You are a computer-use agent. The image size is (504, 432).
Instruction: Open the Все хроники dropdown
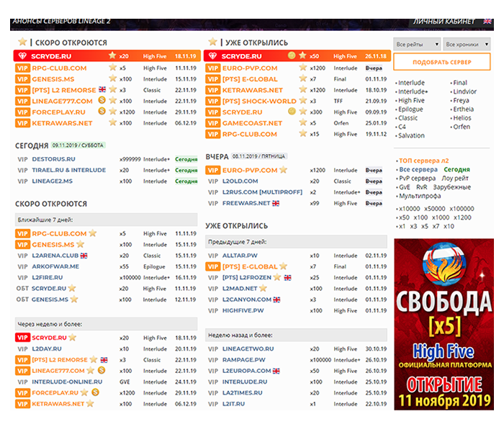pos(467,45)
